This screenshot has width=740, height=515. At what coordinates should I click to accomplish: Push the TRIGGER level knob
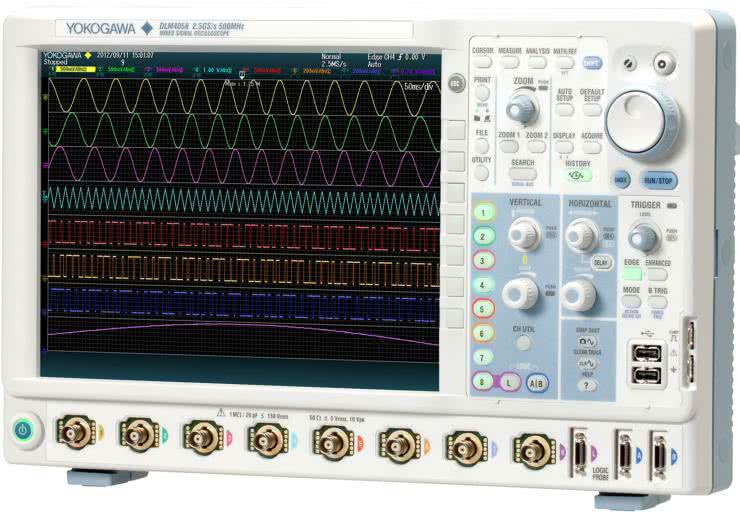(645, 237)
